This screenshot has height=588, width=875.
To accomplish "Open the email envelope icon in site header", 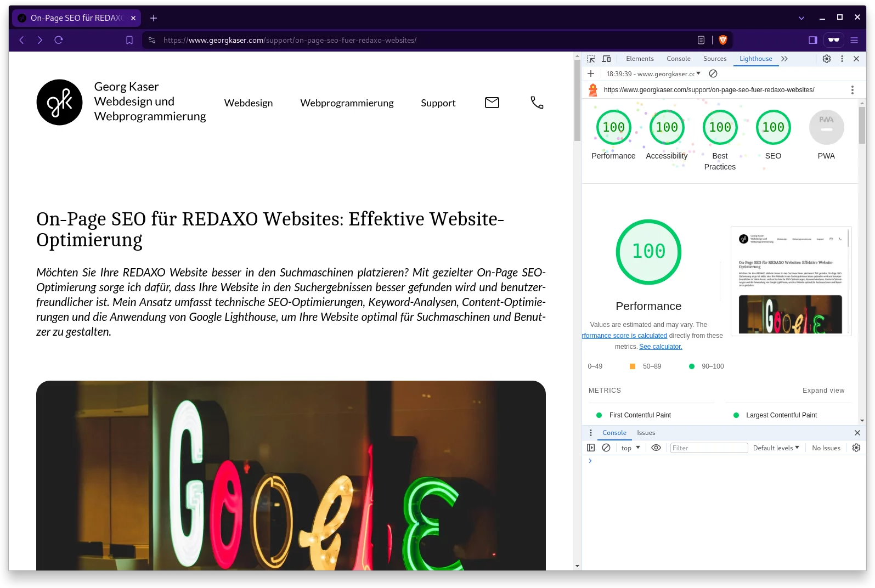I will click(492, 103).
